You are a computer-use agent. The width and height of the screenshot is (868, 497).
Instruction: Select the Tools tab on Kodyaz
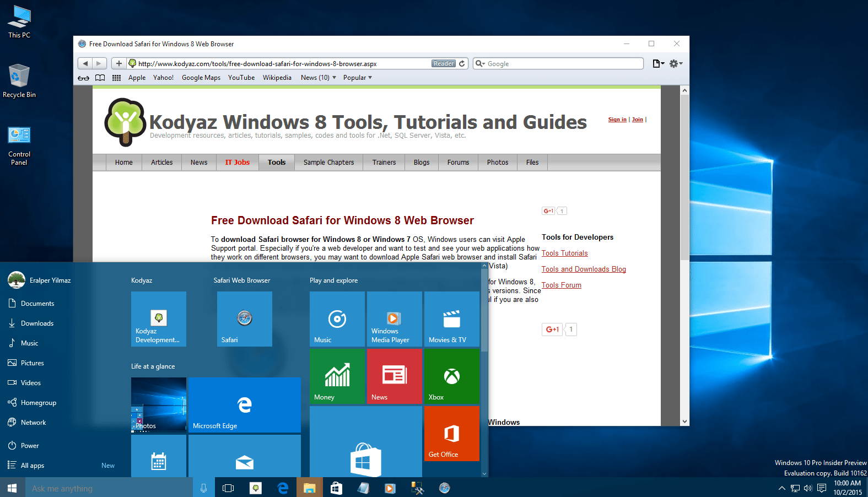277,163
